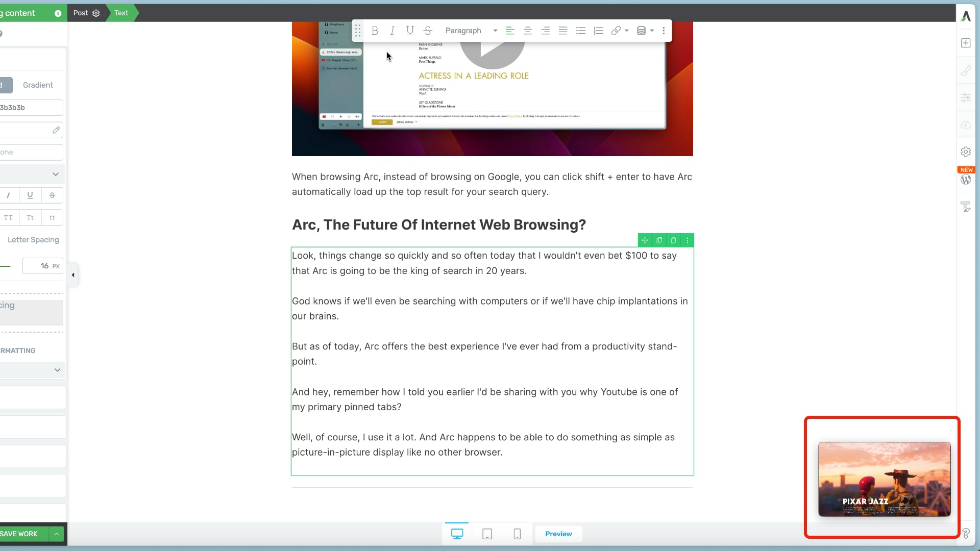Open settings gear in right sidebar
The height and width of the screenshot is (551, 980).
[x=965, y=152]
